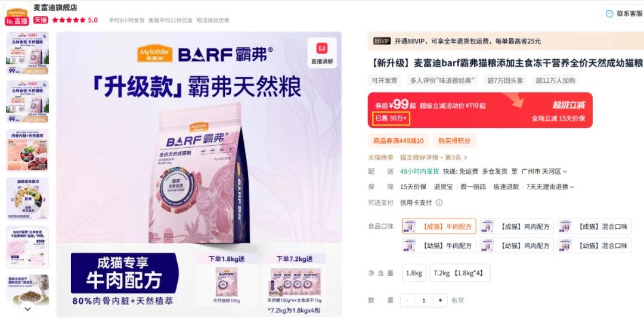Increase quantity with the plus button

pos(440,300)
